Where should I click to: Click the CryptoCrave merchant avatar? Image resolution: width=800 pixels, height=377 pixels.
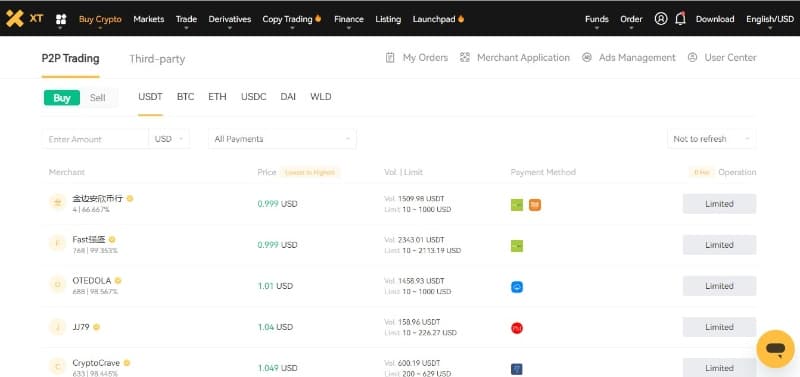(x=57, y=366)
